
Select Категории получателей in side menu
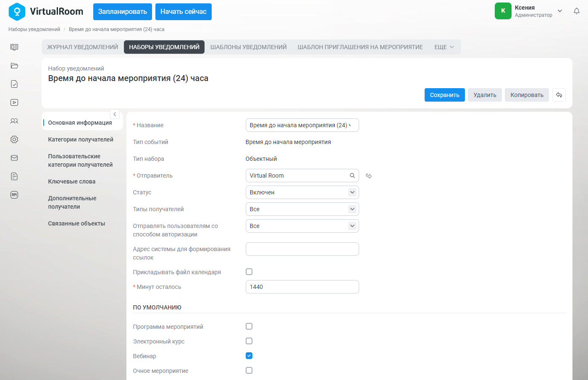click(81, 139)
